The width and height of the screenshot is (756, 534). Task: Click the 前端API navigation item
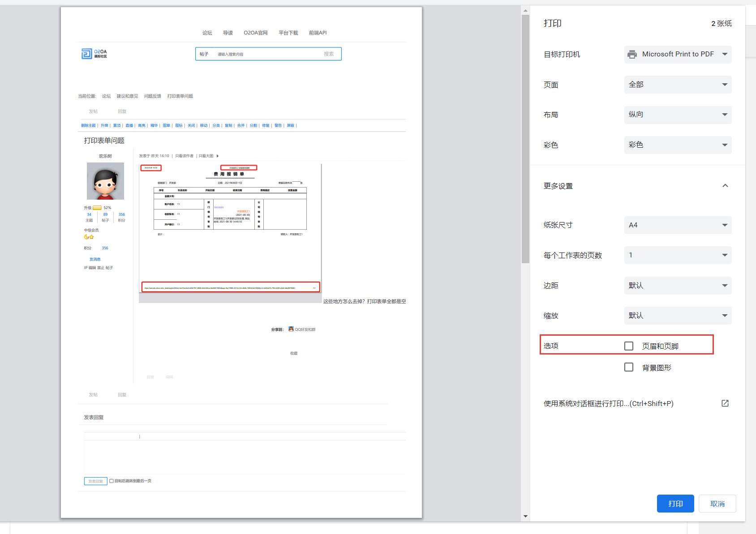[x=318, y=33]
